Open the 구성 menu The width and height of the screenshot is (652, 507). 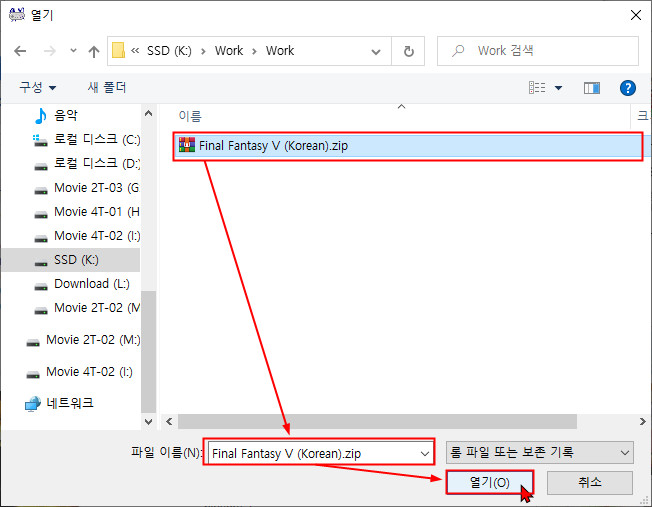(x=37, y=87)
